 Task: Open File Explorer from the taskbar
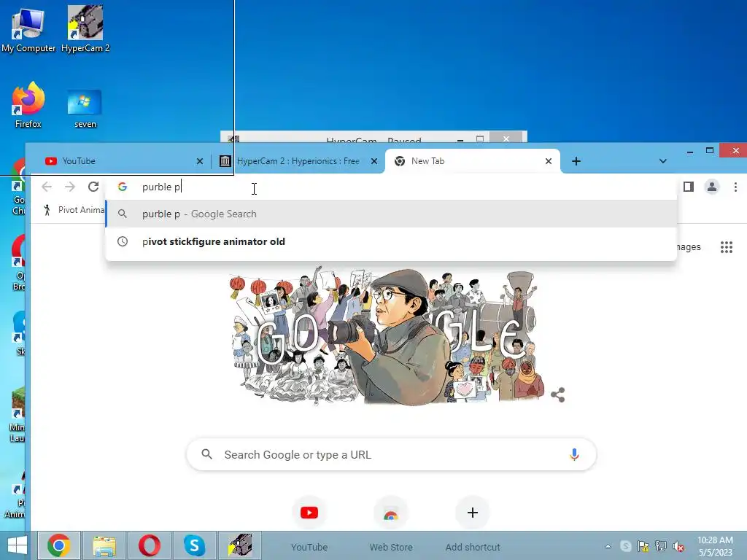coord(104,545)
